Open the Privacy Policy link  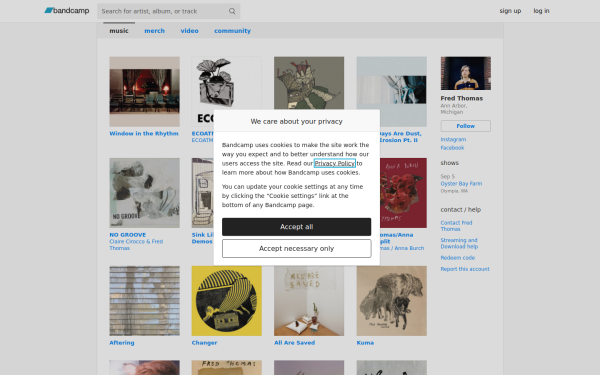pyautogui.click(x=335, y=163)
